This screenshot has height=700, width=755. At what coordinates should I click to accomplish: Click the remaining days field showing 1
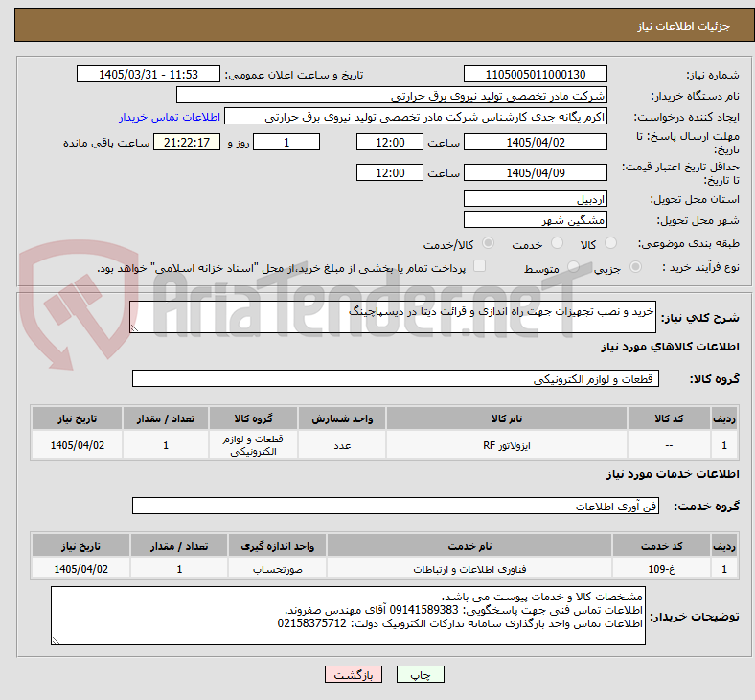286,142
